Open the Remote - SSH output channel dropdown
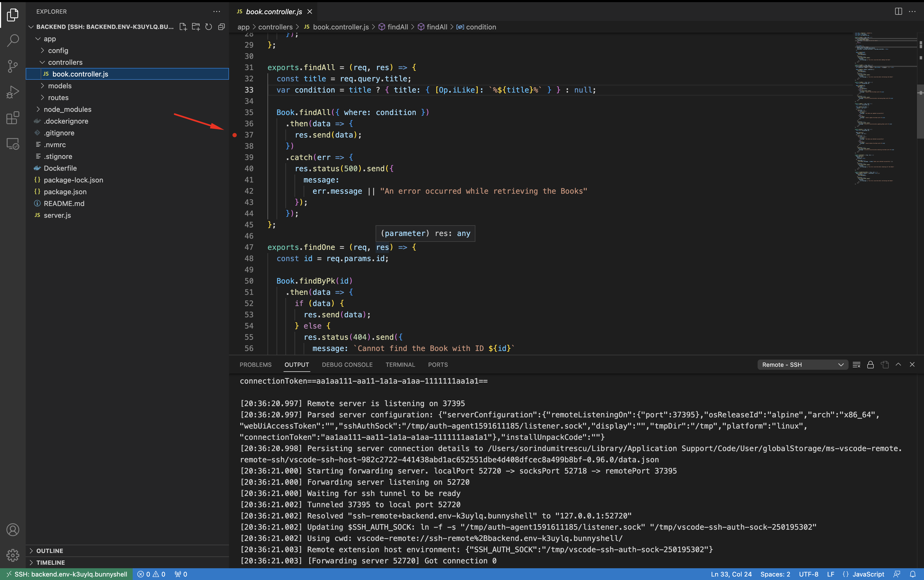 pos(802,365)
